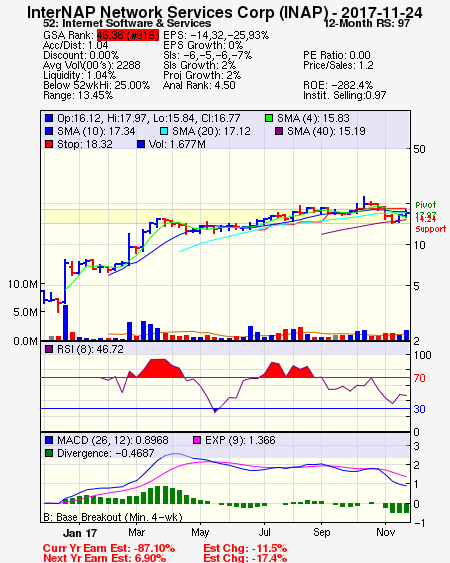Click the SMA (4): 15.83 label
450x563 pixels.
(313, 118)
